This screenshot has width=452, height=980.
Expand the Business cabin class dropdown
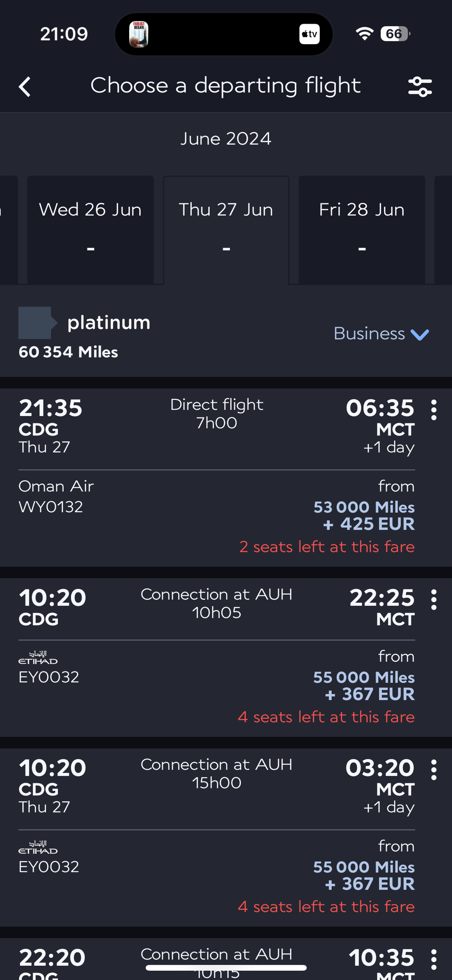point(370,334)
